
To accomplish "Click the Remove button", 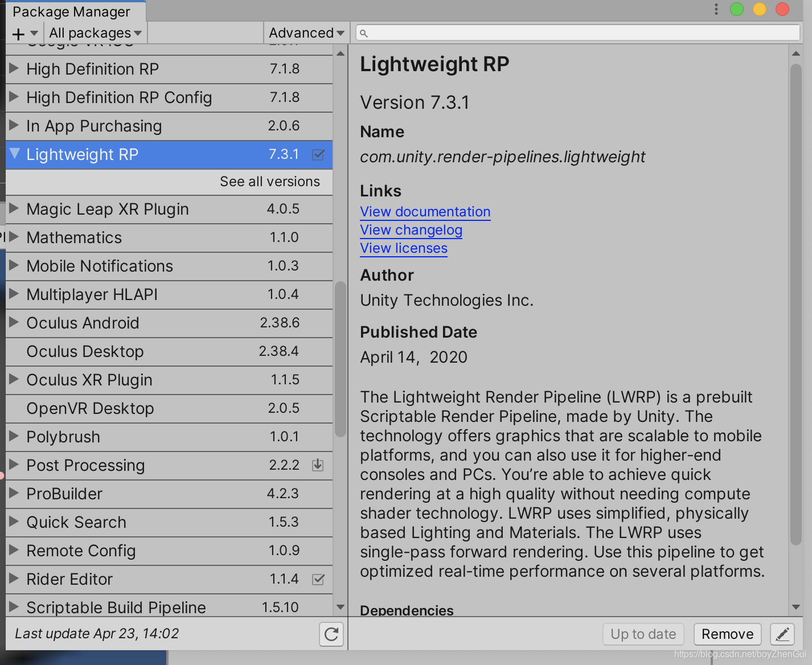I will pos(727,634).
